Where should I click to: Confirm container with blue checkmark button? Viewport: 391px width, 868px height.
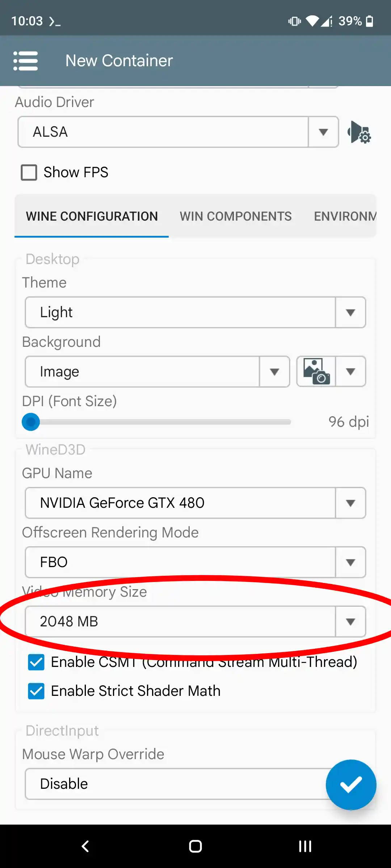(351, 784)
